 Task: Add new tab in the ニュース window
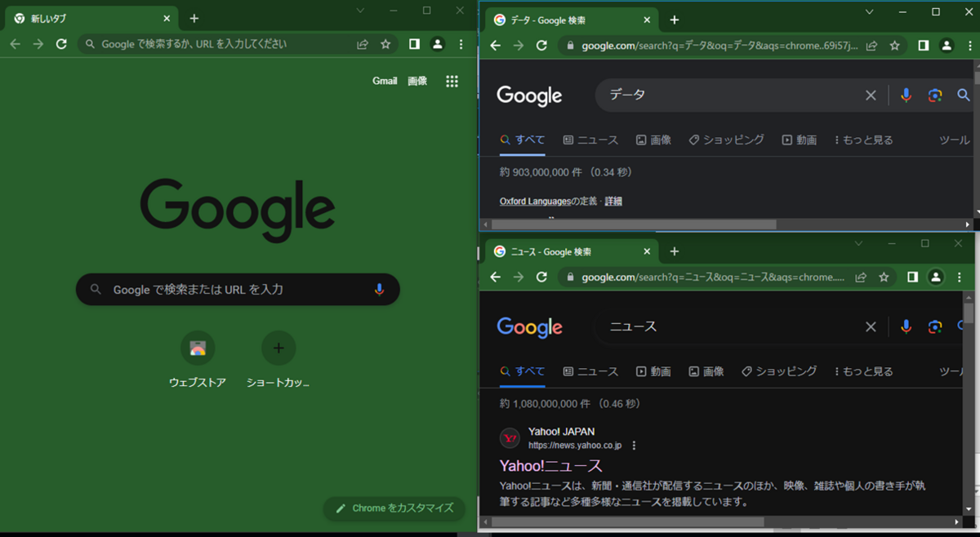(x=674, y=251)
